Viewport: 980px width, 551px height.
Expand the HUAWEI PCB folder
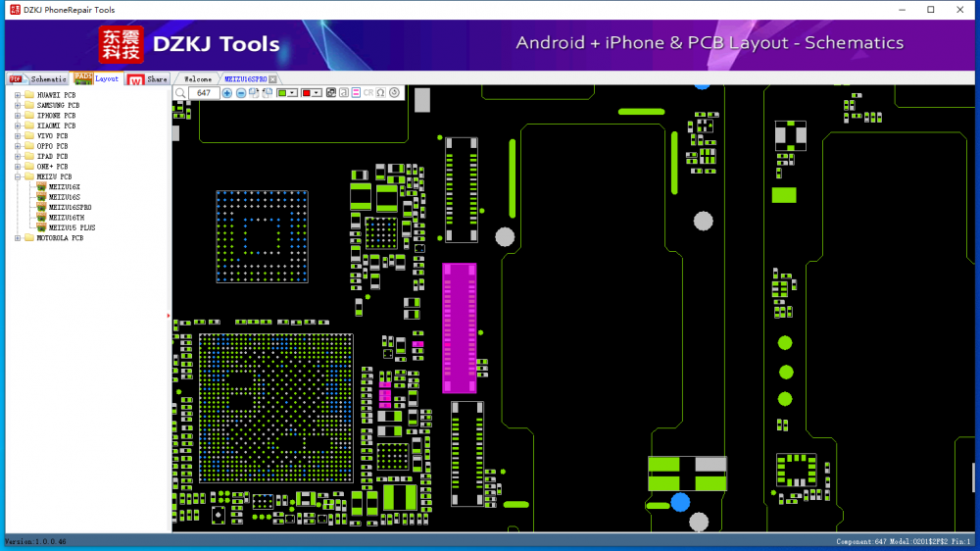(18, 95)
